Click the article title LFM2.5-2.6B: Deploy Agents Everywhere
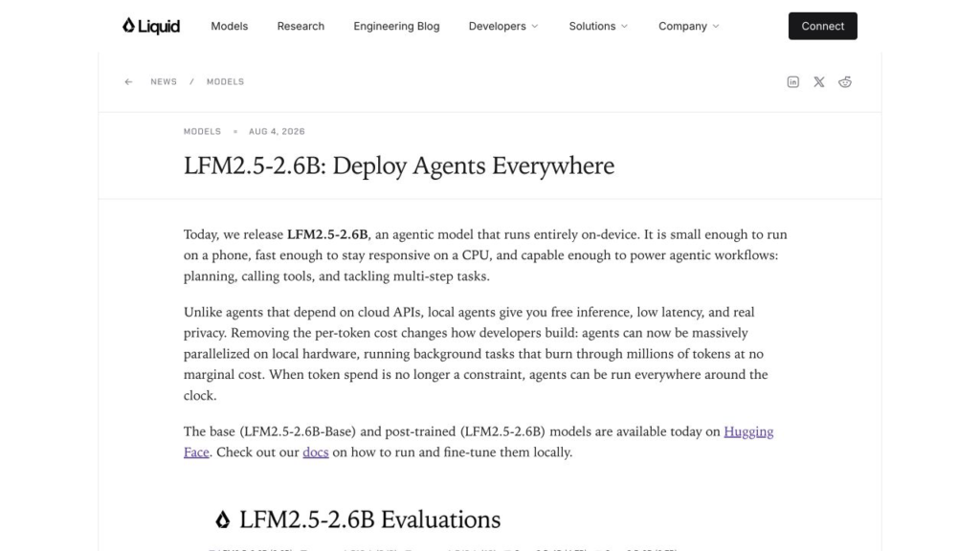The width and height of the screenshot is (980, 551). pyautogui.click(x=399, y=166)
